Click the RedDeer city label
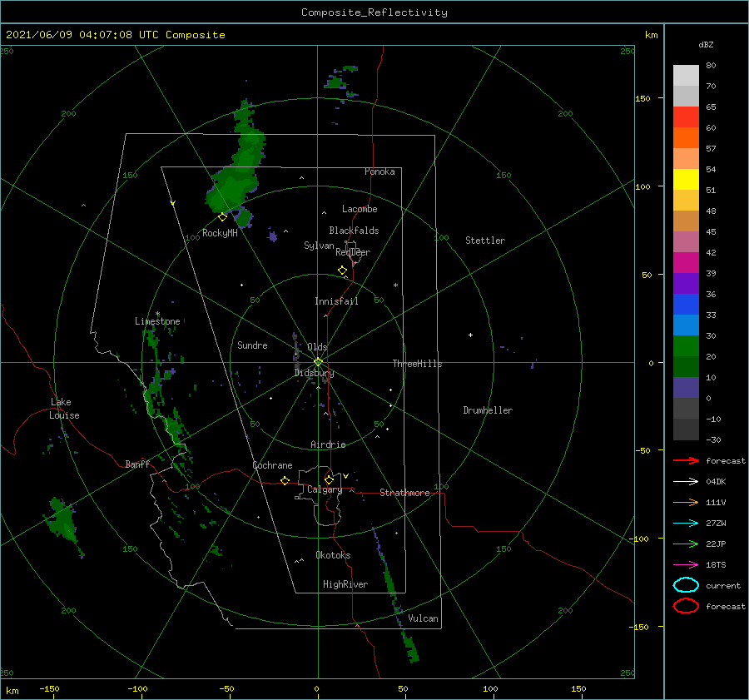Screen dimensions: 749x700 click(x=353, y=252)
